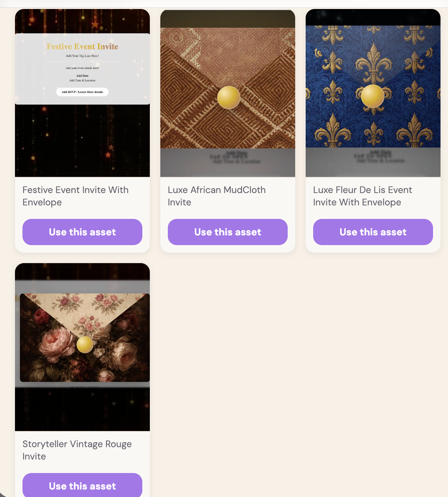
Task: Click the "Luxe Fleur De Lis Event Invite" title
Action: 363,196
